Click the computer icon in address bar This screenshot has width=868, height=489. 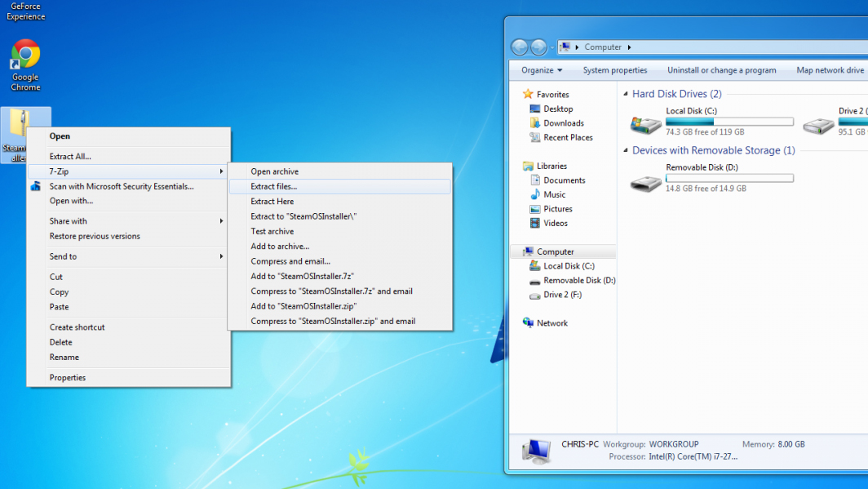coord(565,47)
